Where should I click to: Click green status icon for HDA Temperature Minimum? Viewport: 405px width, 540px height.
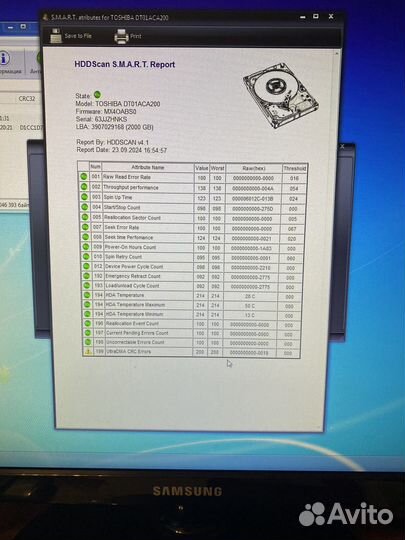88,314
